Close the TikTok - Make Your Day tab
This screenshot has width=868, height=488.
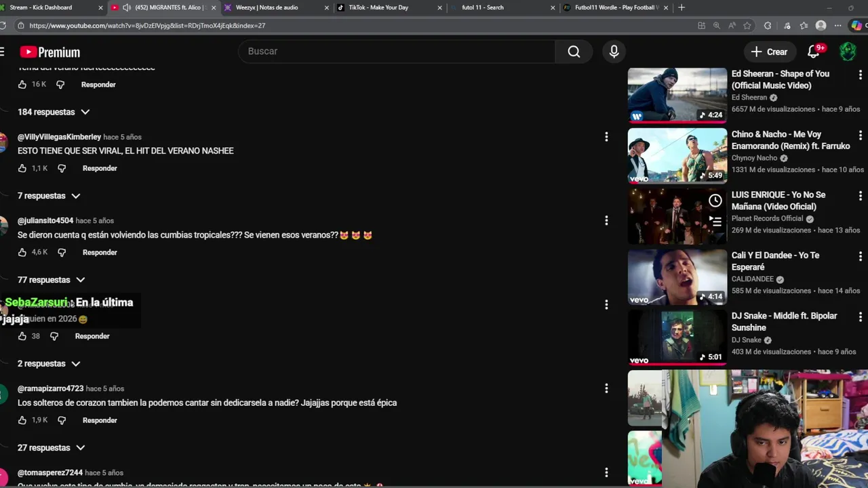pos(439,7)
